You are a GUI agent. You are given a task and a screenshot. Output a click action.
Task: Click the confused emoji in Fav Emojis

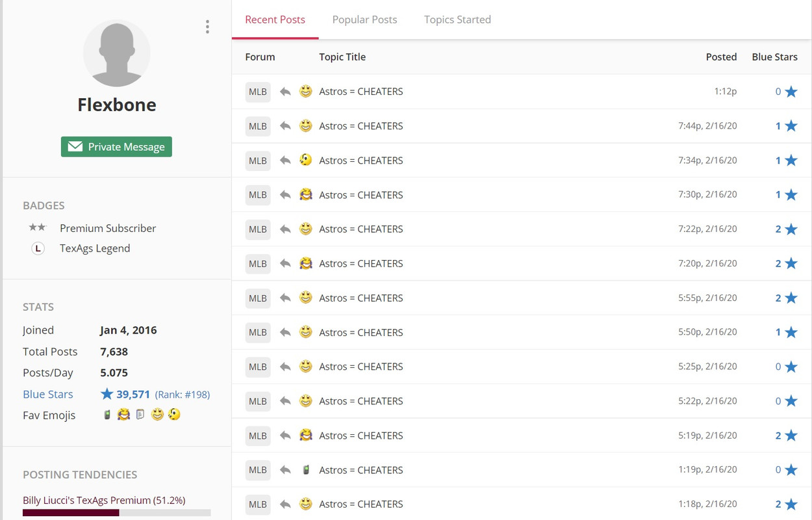point(174,415)
